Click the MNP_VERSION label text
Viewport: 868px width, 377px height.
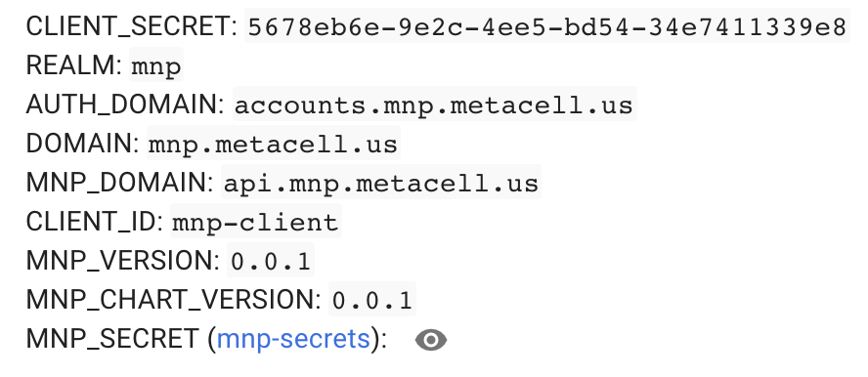click(123, 260)
